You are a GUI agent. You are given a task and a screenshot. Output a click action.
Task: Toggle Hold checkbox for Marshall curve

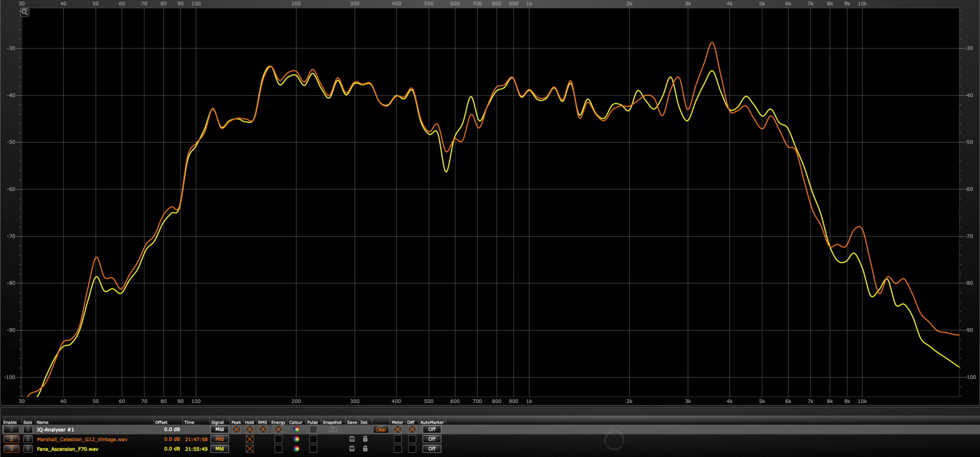250,439
